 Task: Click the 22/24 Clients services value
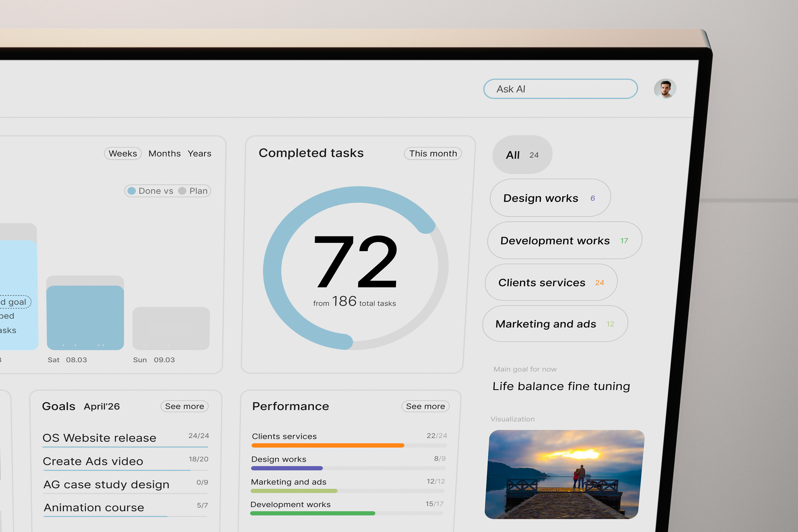point(437,436)
